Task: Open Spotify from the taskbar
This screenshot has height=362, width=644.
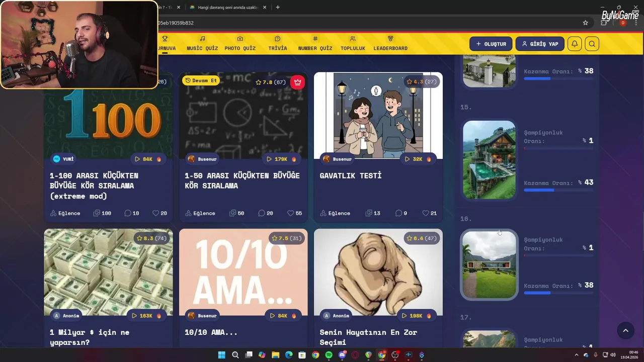Action: pos(329,355)
